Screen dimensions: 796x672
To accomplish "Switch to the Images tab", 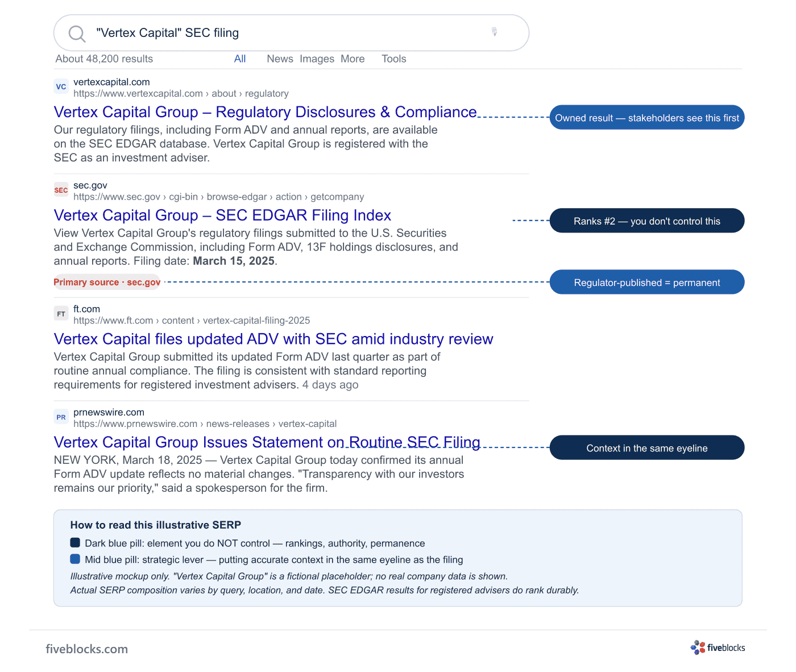I will pos(317,59).
